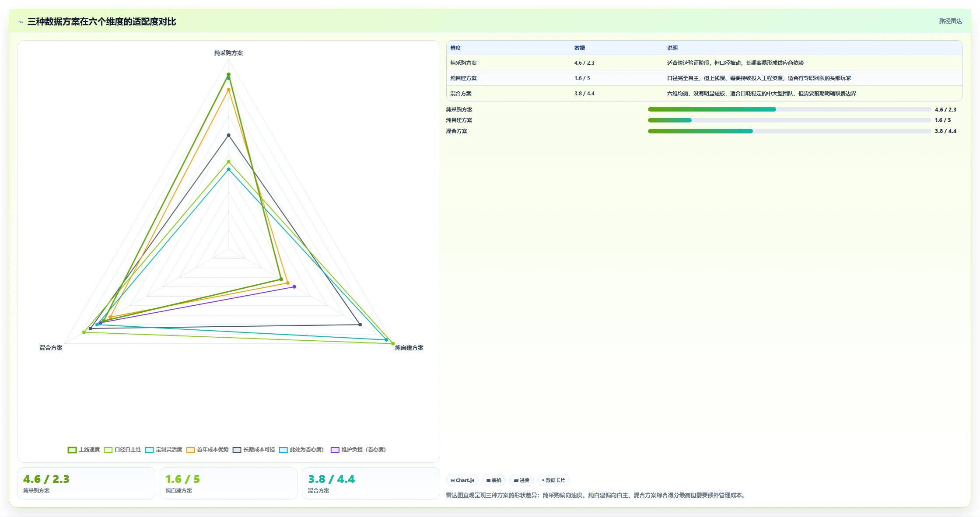This screenshot has width=980, height=517.
Task: Click the 混合方案 cell in the table
Action: click(x=461, y=94)
